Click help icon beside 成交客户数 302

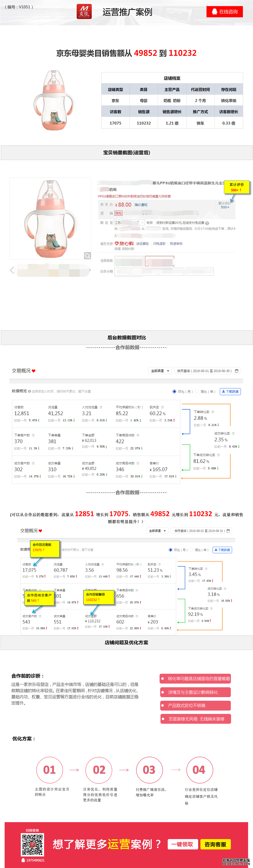click(33, 463)
